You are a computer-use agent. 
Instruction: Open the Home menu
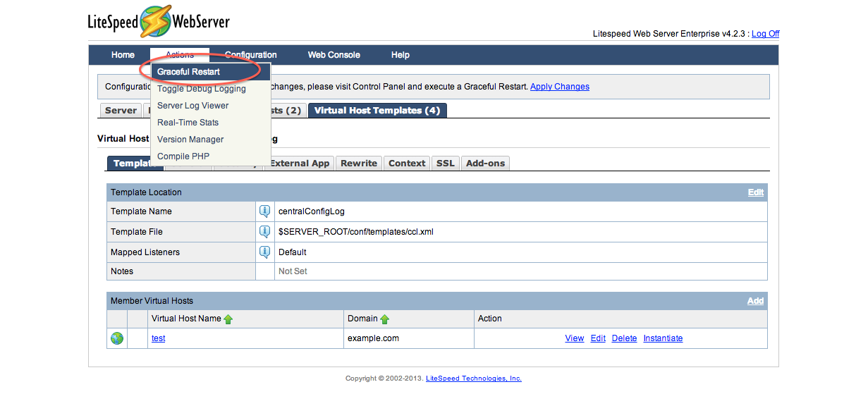click(123, 55)
